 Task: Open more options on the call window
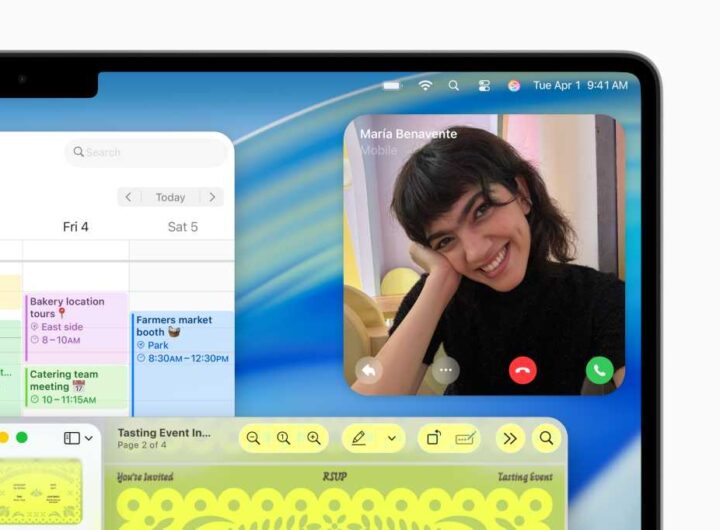(x=446, y=370)
